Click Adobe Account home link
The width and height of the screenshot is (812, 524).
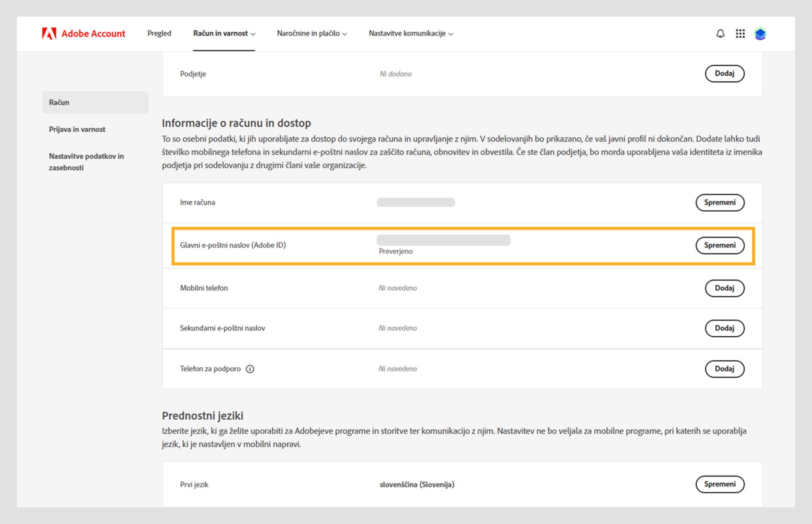click(93, 33)
